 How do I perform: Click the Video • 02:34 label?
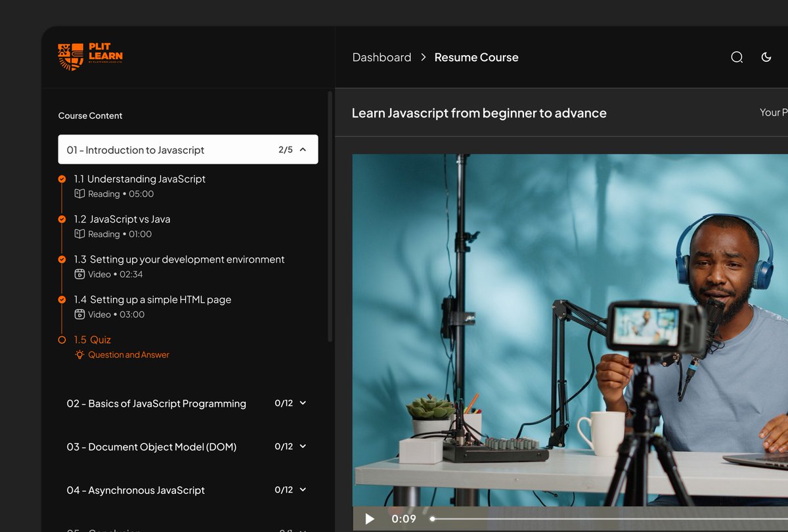(x=116, y=274)
